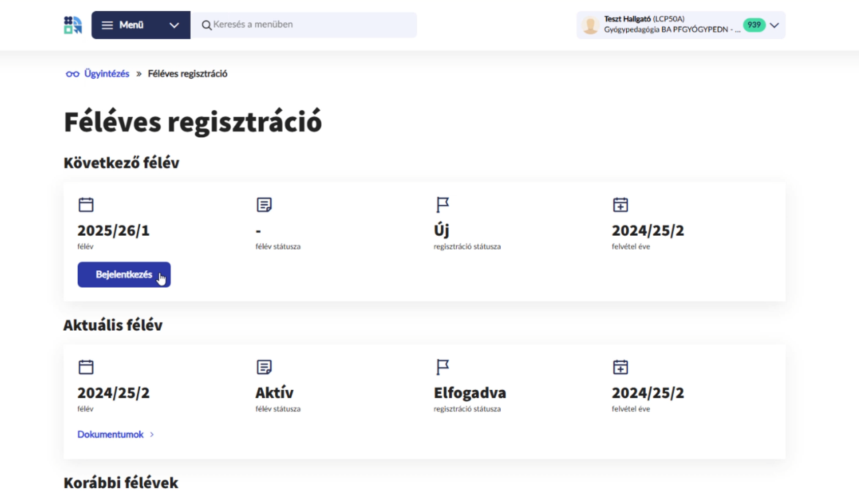Open the user profile dropdown arrow
The width and height of the screenshot is (859, 504).
coord(774,25)
